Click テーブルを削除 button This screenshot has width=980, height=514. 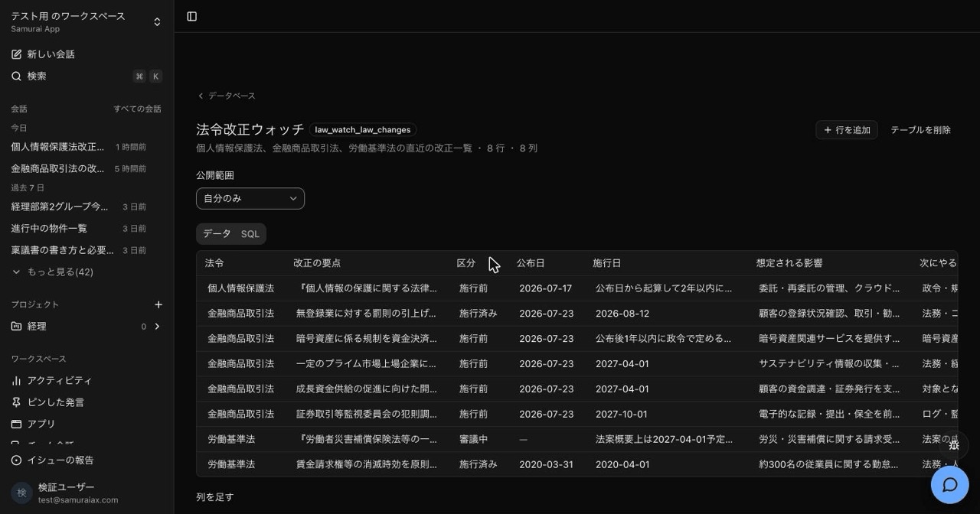(920, 130)
